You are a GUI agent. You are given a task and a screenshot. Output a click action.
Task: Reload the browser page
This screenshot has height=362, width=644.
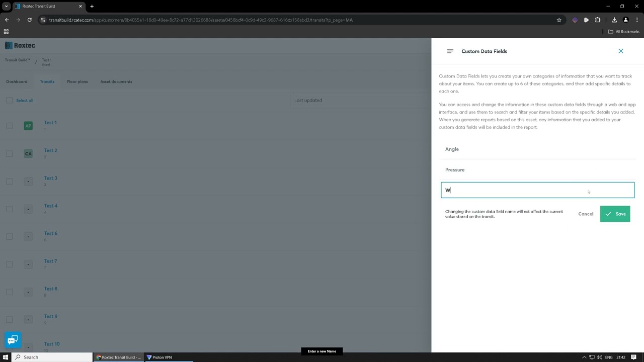tap(29, 20)
